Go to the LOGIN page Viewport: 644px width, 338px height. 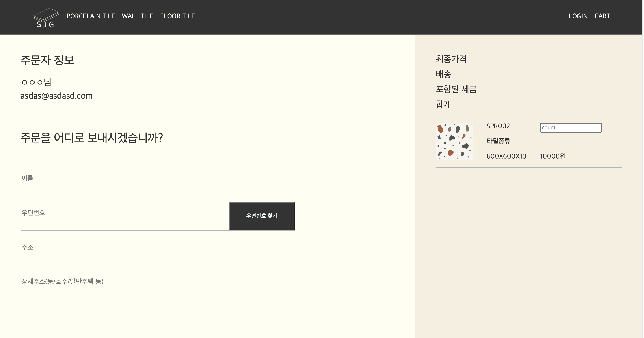[578, 16]
